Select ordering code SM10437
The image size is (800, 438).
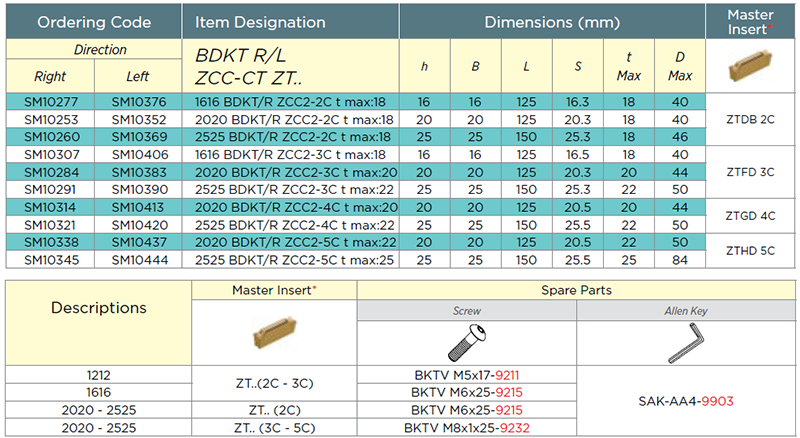139,242
